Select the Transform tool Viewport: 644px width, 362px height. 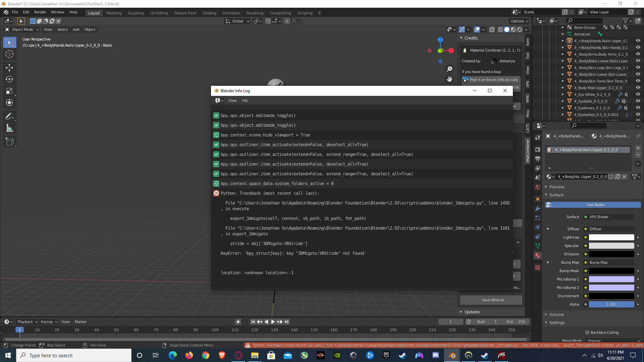click(9, 103)
